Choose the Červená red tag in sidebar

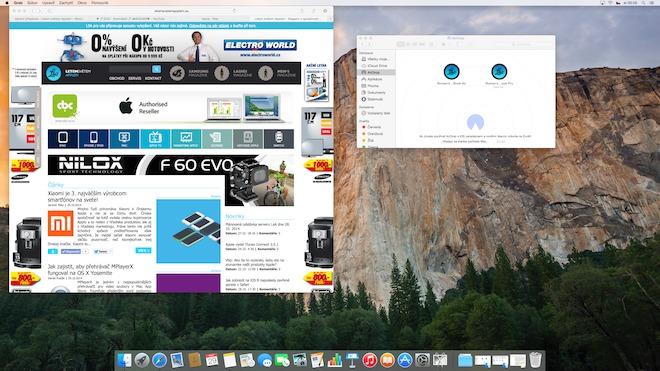pos(374,127)
